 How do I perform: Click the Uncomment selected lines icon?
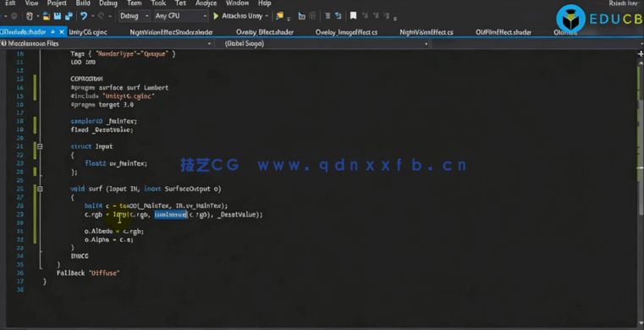pos(338,16)
